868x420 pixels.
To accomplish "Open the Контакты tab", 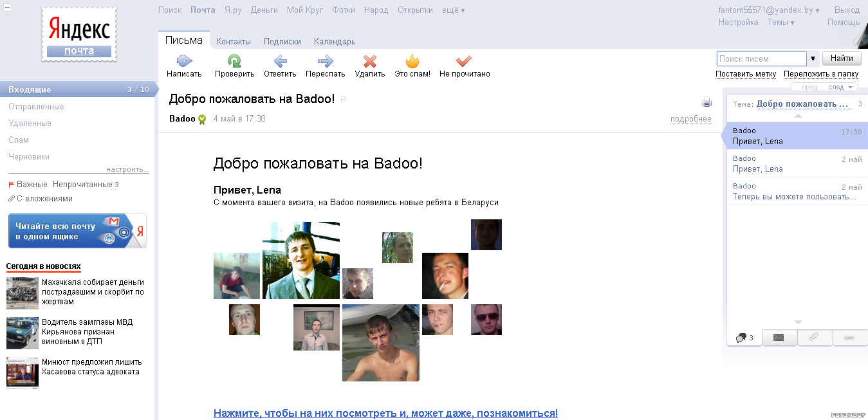I will coord(234,41).
